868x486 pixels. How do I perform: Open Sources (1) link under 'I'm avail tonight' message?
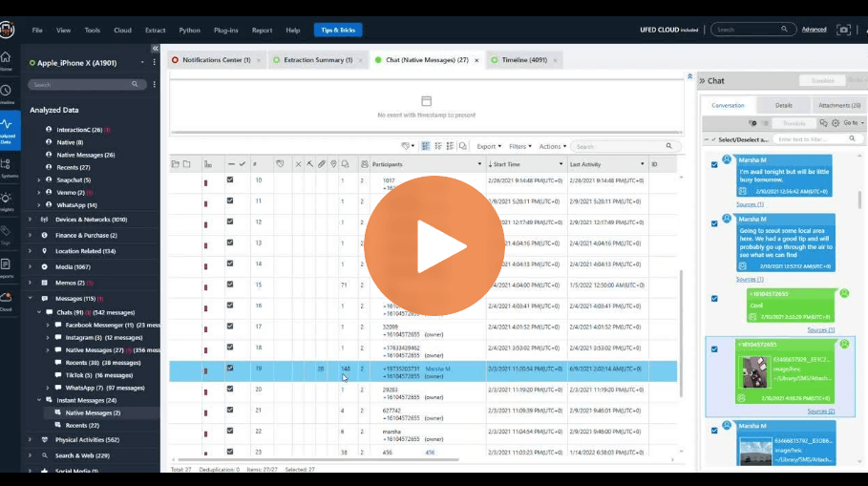(x=750, y=204)
